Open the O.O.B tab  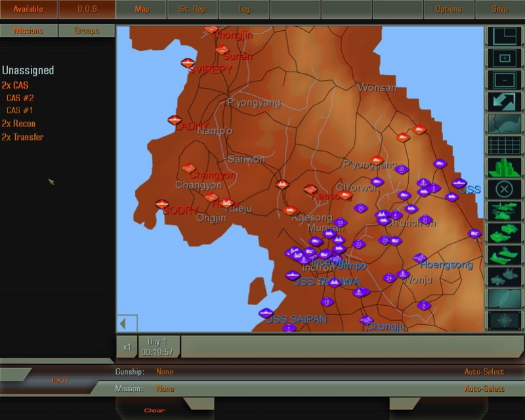[87, 9]
